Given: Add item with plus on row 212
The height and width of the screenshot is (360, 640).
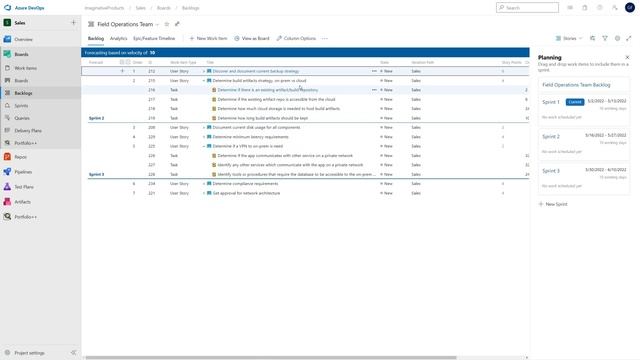Looking at the screenshot, I should [x=122, y=71].
